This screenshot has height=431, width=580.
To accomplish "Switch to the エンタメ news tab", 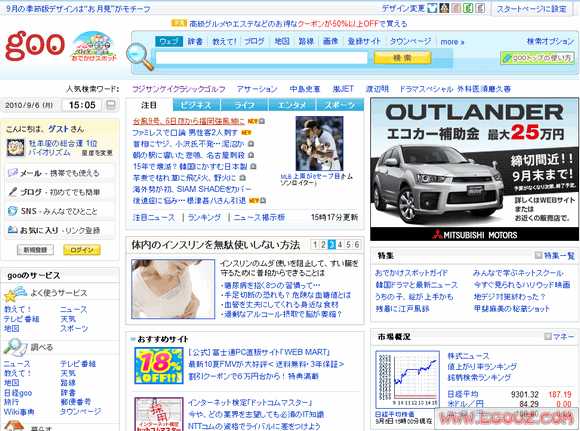I will [x=292, y=105].
